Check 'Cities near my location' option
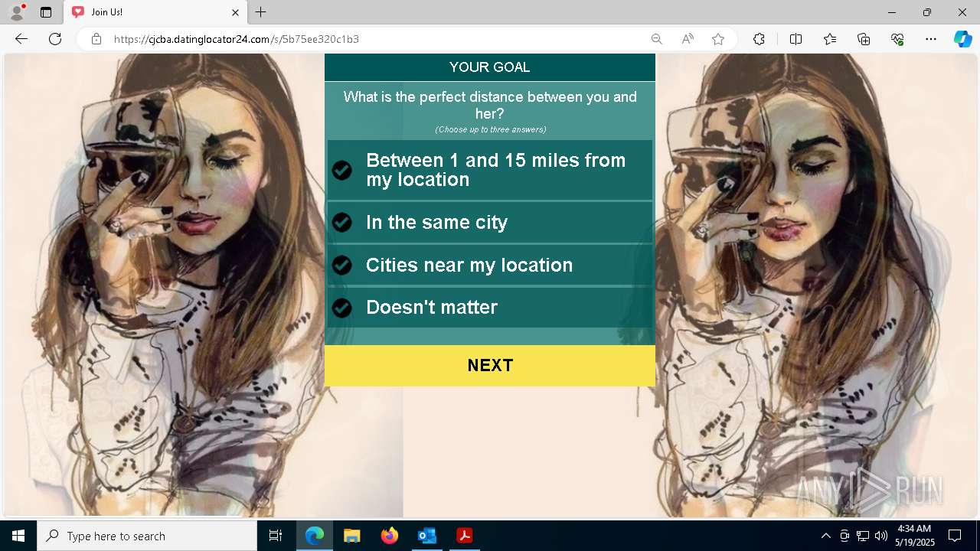The image size is (980, 551). 490,265
